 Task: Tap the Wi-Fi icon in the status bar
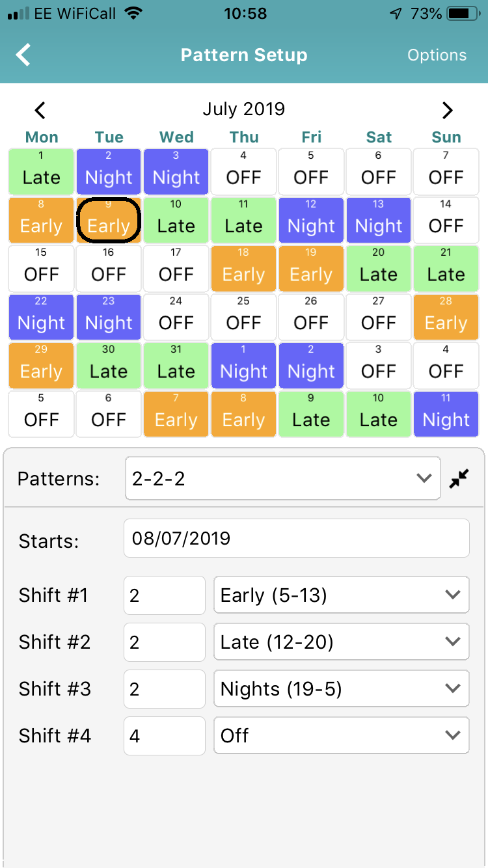point(135,12)
